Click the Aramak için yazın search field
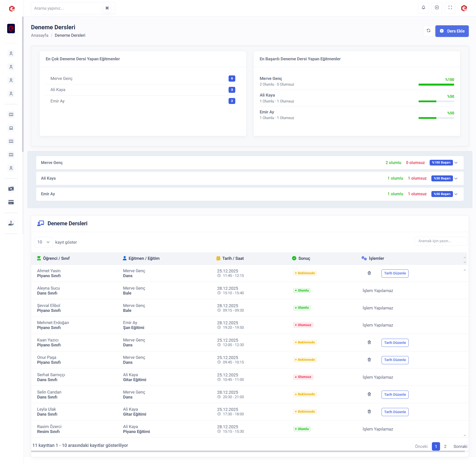Viewport: 476px width, 464px height. pyautogui.click(x=441, y=241)
